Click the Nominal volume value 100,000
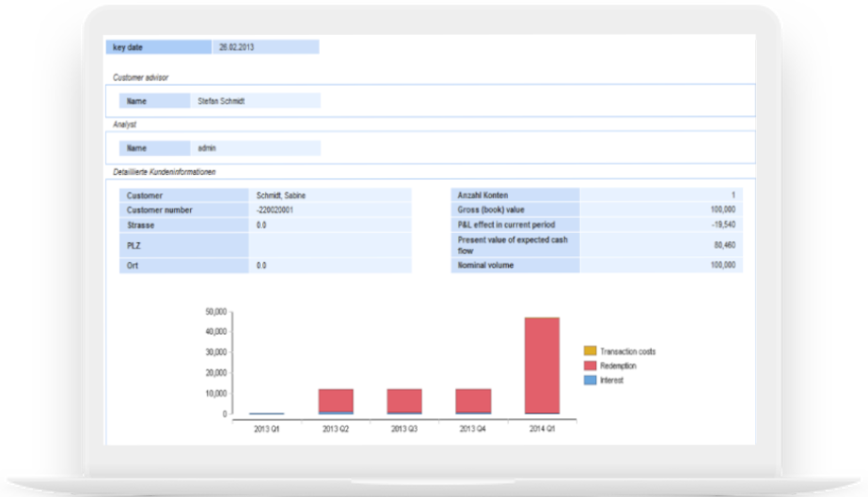This screenshot has height=497, width=868. pyautogui.click(x=660, y=266)
